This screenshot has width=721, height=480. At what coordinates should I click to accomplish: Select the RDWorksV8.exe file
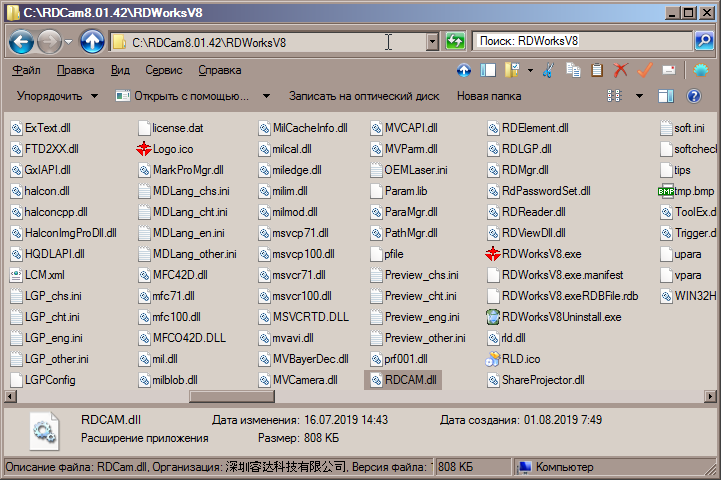[540, 254]
